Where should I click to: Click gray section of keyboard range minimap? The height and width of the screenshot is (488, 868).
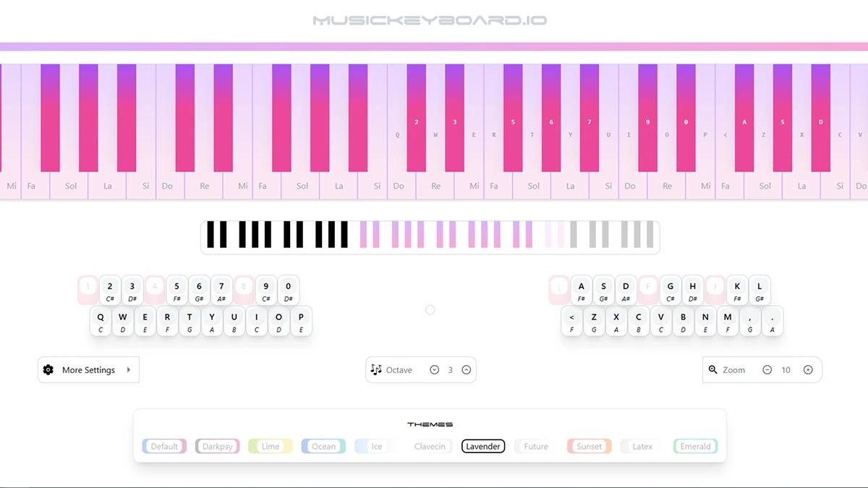pyautogui.click(x=612, y=235)
